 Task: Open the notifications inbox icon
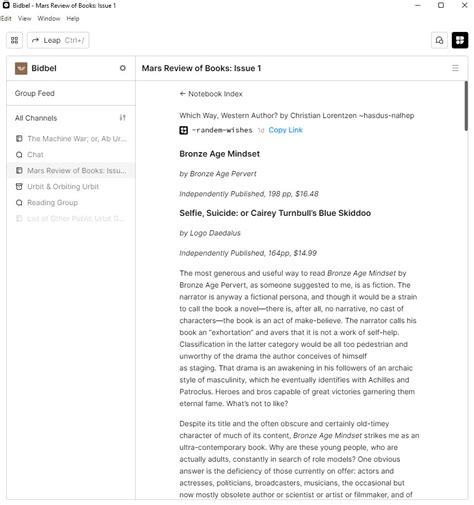[x=439, y=40]
